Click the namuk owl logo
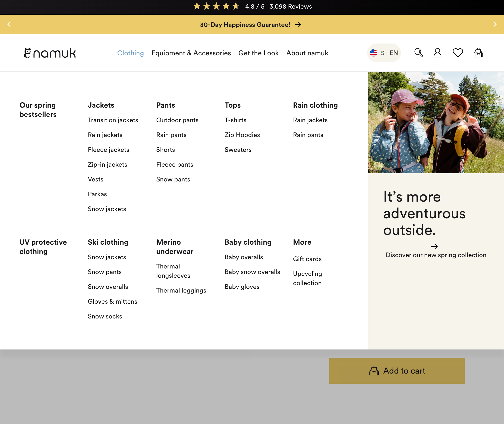The image size is (504, 424). click(50, 53)
